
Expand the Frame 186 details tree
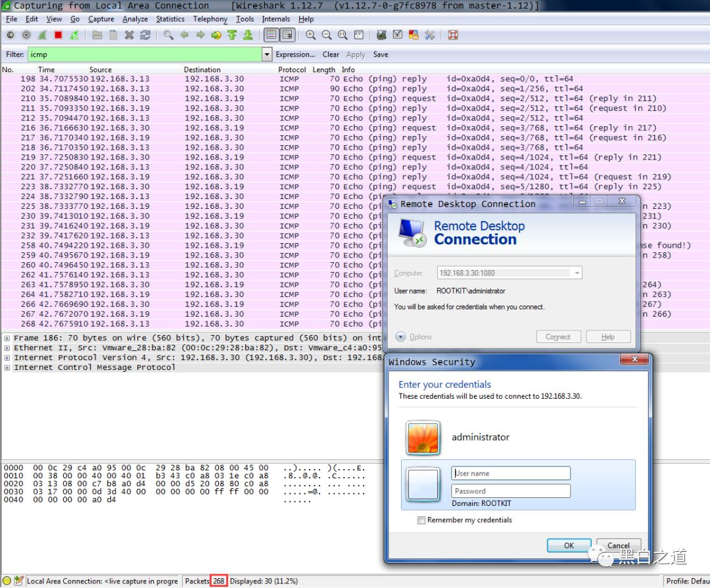click(7, 338)
